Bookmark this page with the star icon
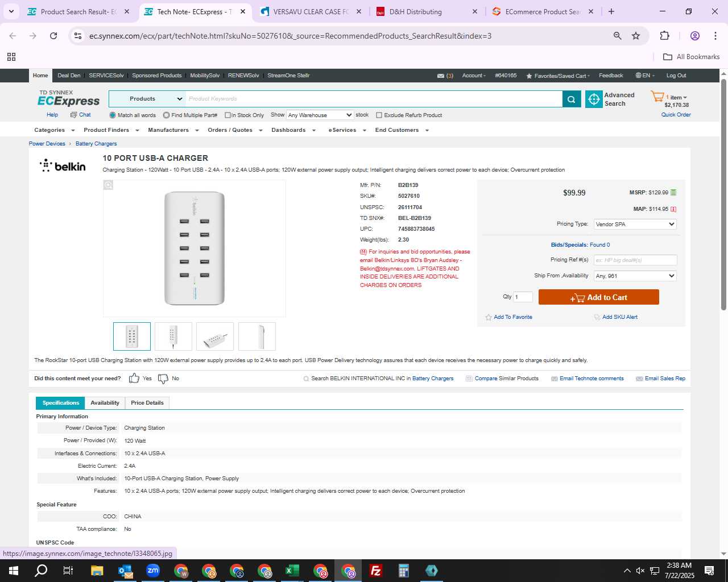Screen dimensions: 728x582 [636, 36]
